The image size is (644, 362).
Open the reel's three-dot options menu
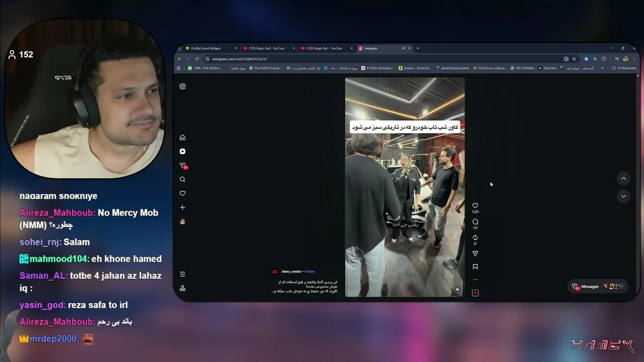[475, 280]
